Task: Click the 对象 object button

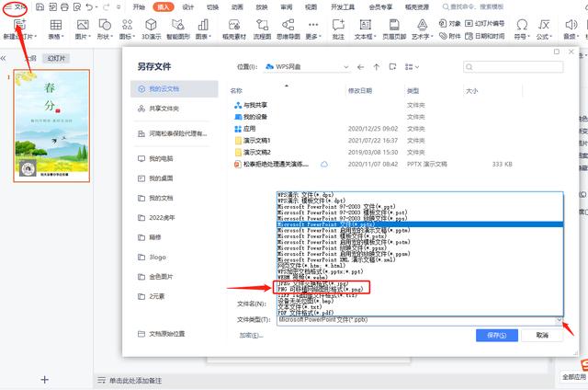Action: pos(449,23)
